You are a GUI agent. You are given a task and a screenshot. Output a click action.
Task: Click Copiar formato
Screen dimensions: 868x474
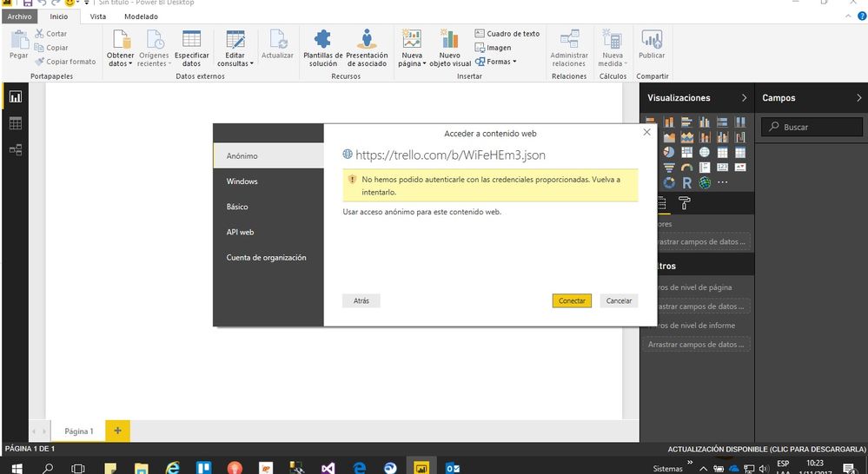(65, 62)
